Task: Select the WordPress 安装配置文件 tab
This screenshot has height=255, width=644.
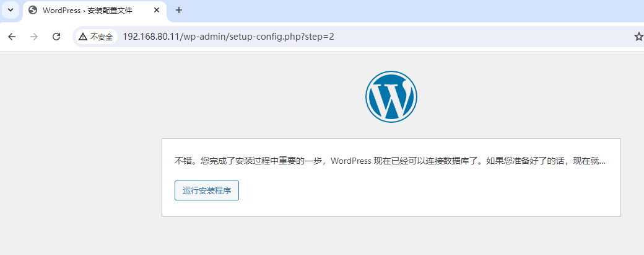Action: (95, 11)
